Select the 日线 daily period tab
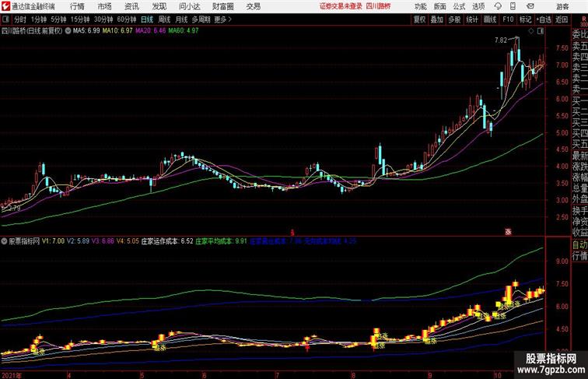 tap(147, 19)
